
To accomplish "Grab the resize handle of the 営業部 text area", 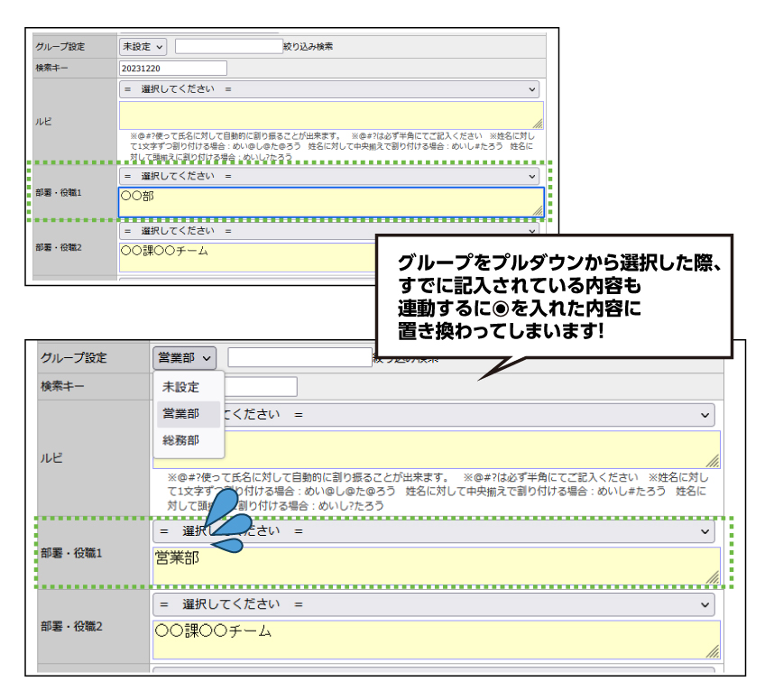I will coord(713,577).
